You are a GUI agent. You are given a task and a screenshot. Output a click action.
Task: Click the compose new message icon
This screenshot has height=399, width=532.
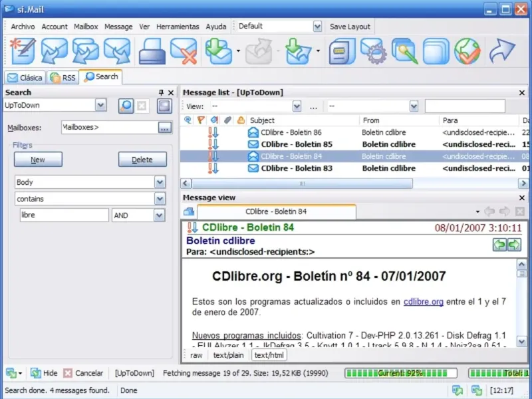[x=22, y=51]
